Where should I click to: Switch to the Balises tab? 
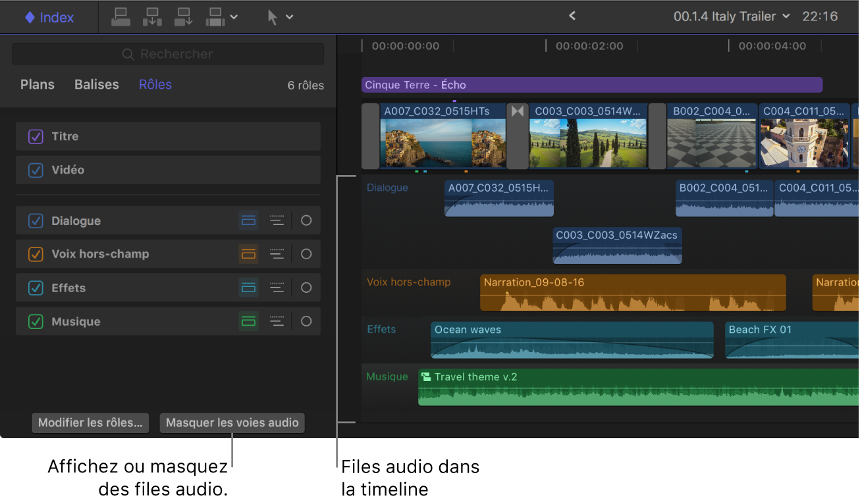pos(96,84)
